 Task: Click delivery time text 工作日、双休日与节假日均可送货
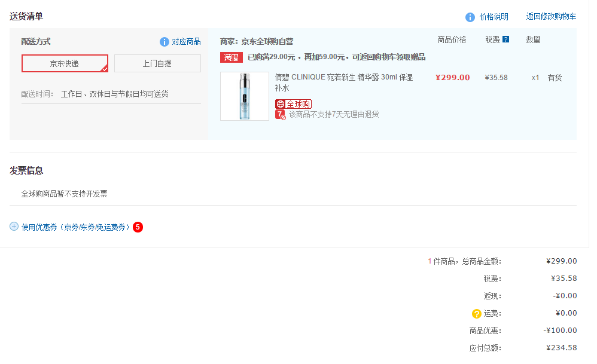tap(115, 94)
